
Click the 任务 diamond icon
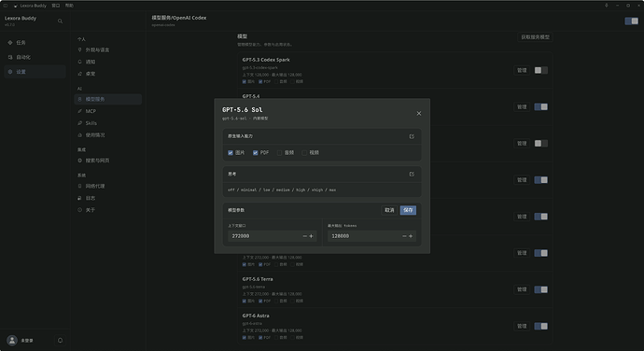point(10,42)
